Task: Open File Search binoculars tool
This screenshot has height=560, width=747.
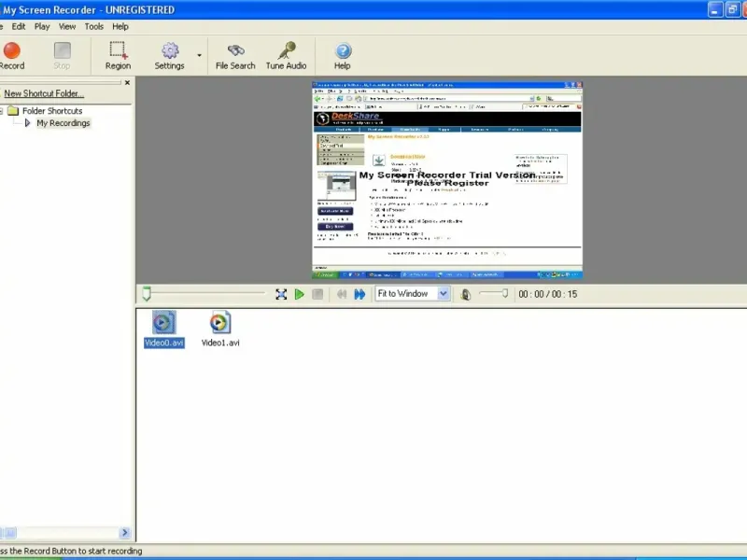Action: click(235, 56)
